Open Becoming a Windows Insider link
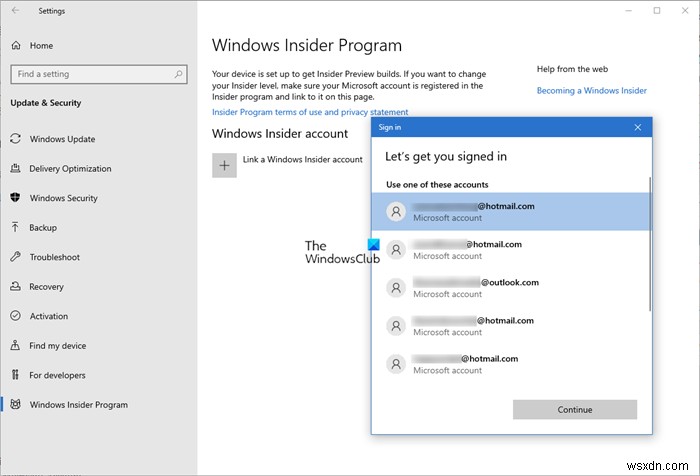The width and height of the screenshot is (700, 476). click(x=592, y=90)
